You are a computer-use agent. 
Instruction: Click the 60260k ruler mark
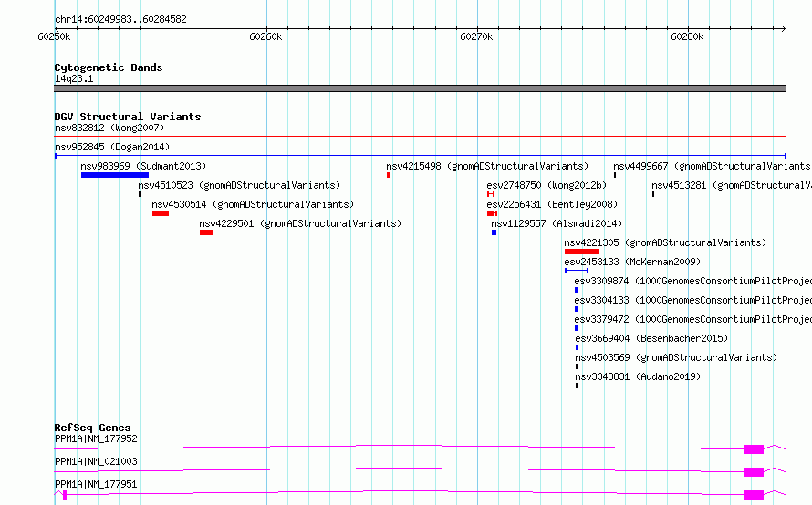(x=265, y=36)
